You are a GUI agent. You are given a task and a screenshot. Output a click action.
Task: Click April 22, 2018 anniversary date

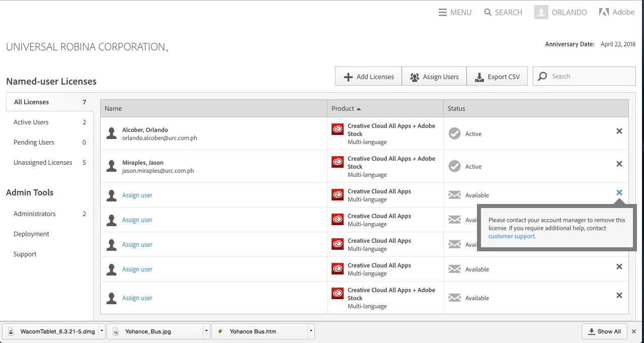(618, 44)
